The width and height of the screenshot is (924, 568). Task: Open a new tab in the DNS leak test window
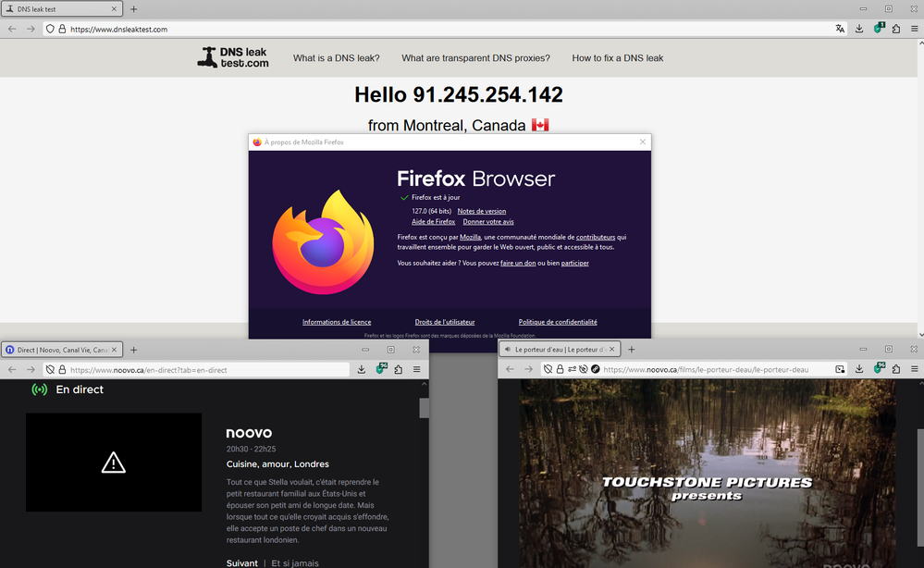click(x=134, y=9)
